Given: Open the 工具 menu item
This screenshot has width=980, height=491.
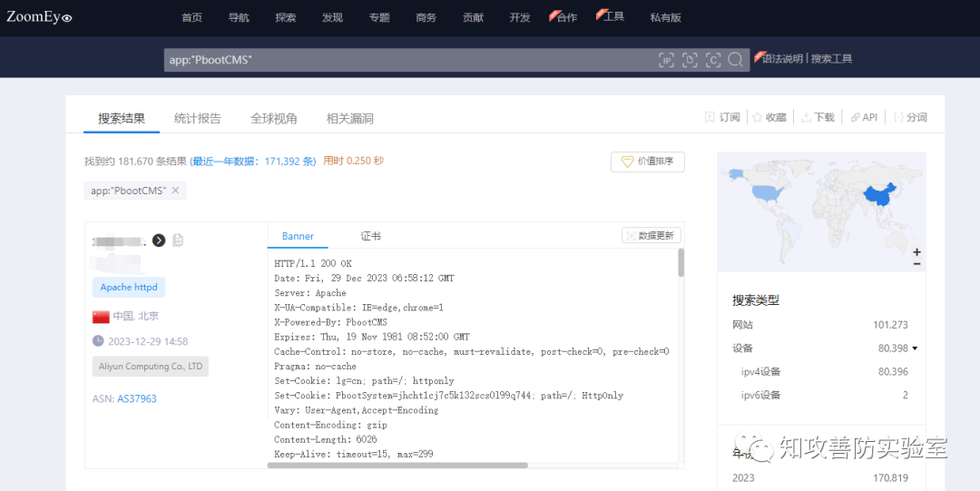Looking at the screenshot, I should 613,16.
